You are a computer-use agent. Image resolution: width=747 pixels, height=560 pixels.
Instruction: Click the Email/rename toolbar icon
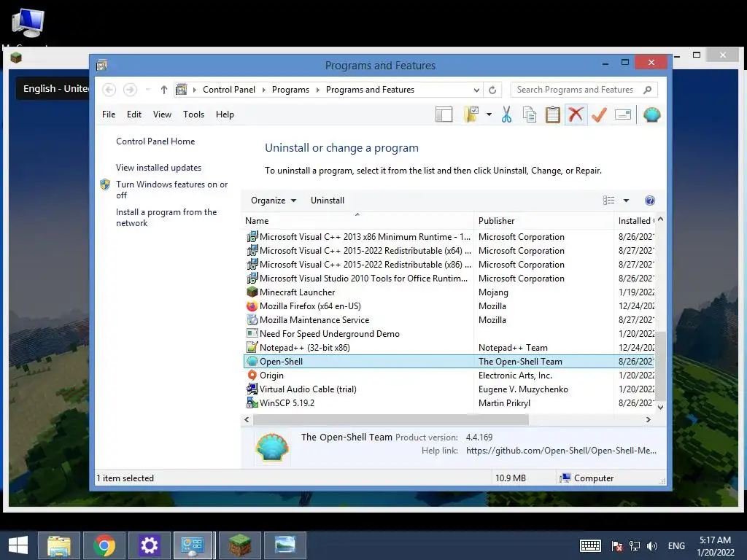click(x=623, y=114)
